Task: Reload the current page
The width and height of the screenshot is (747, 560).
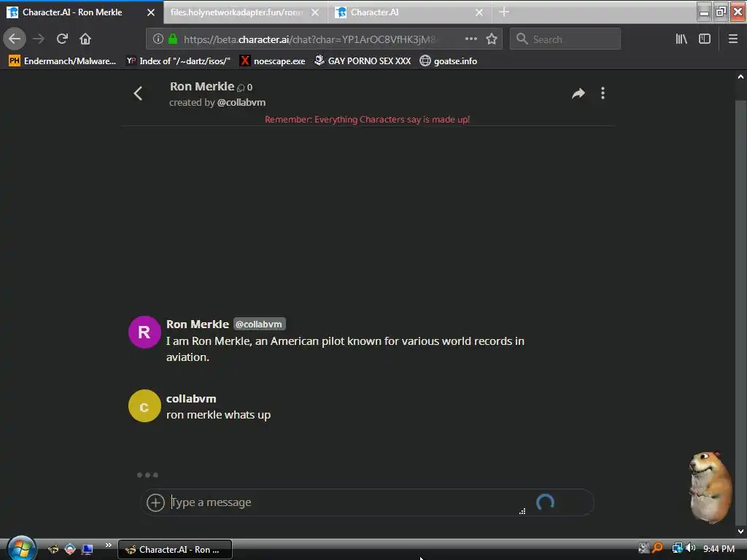Action: coord(62,39)
